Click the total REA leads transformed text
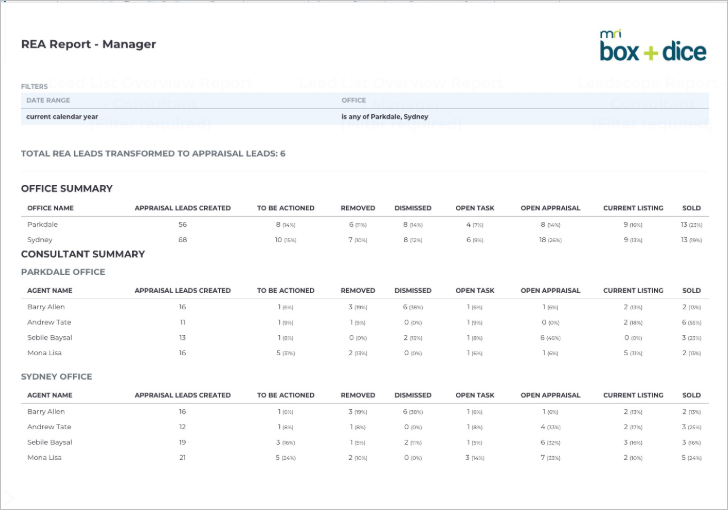The width and height of the screenshot is (728, 510). pyautogui.click(x=153, y=154)
